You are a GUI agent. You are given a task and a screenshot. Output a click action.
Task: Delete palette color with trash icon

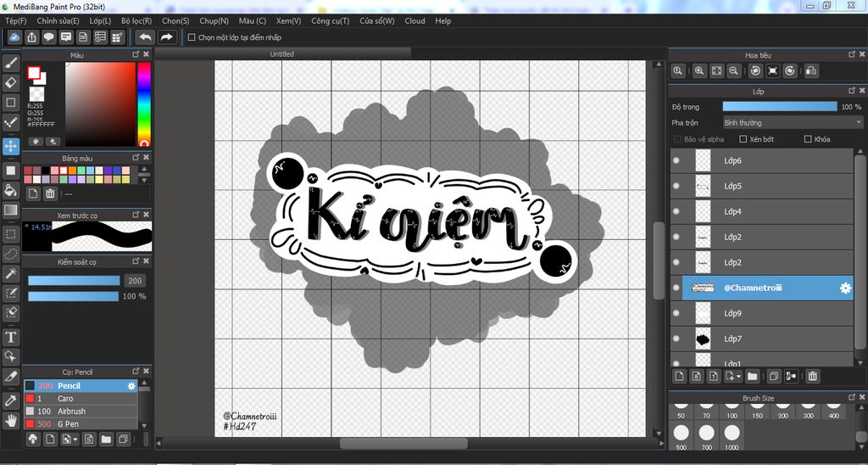tap(50, 193)
